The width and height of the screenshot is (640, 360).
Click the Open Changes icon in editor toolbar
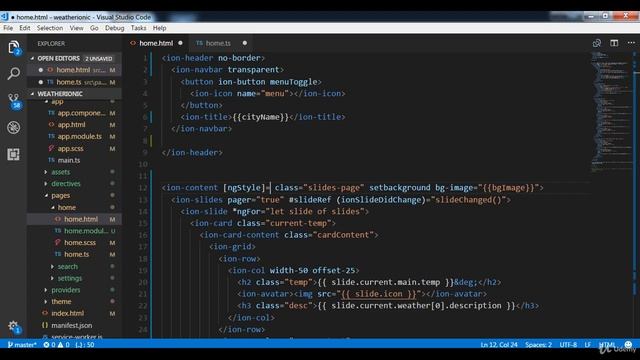[x=597, y=43]
